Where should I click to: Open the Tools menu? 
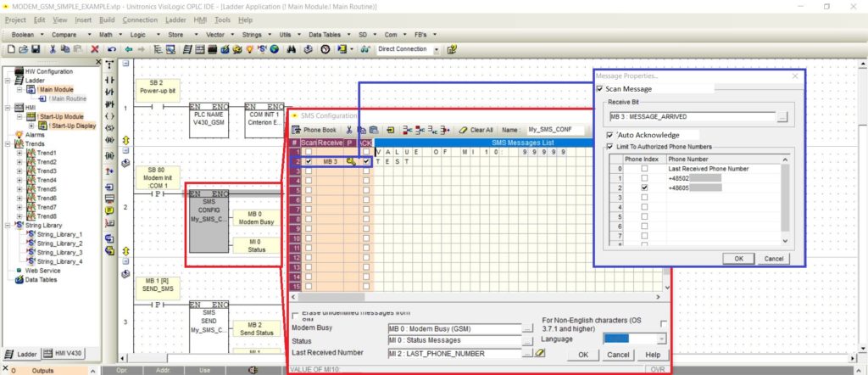[223, 20]
